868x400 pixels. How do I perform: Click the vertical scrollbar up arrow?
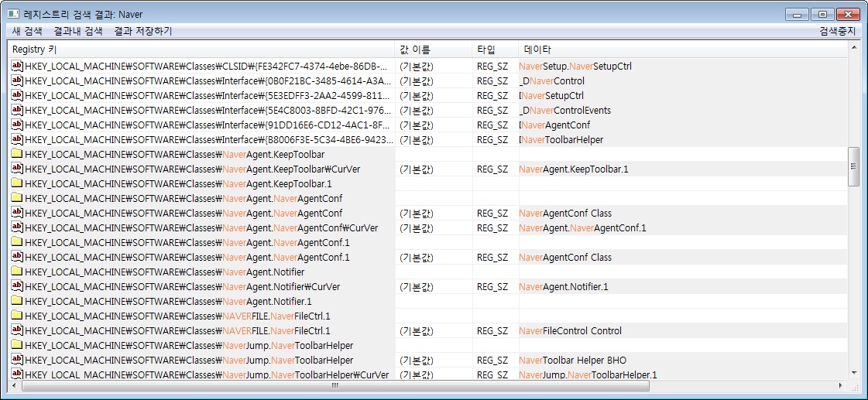[x=854, y=48]
